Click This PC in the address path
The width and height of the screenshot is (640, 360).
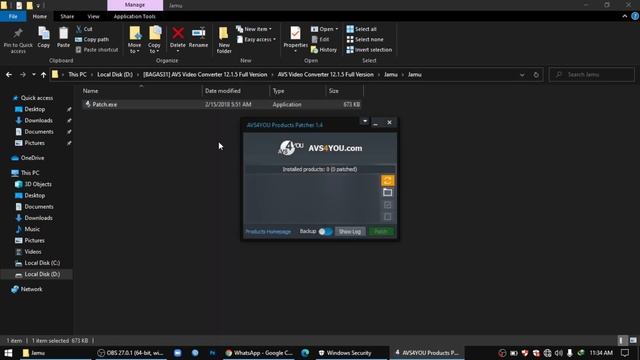pos(77,75)
